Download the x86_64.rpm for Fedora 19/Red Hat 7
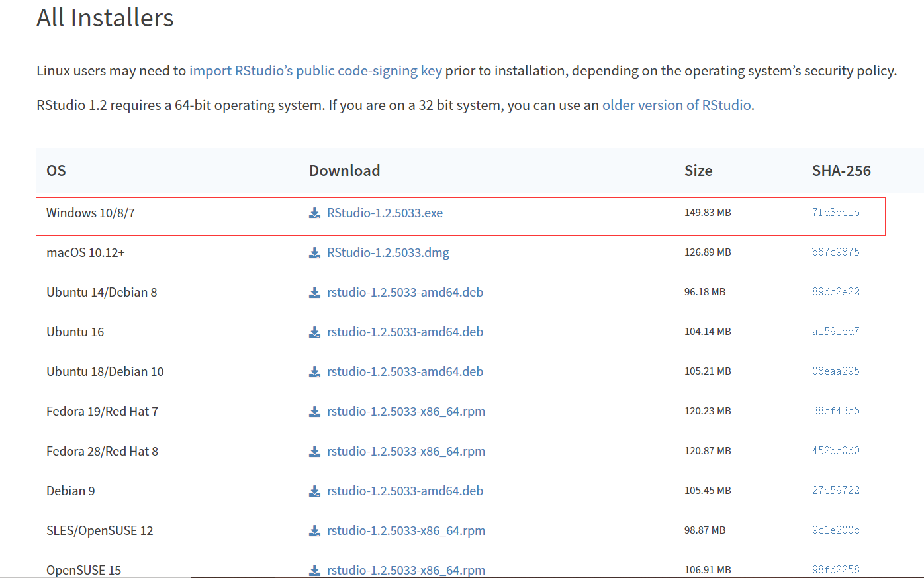This screenshot has width=924, height=578. 406,412
